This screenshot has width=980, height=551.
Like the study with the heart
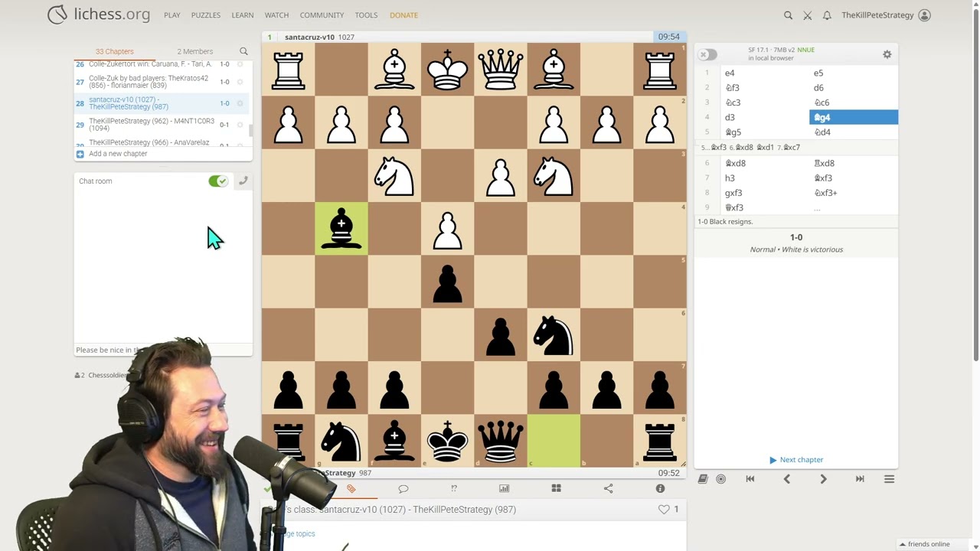pos(664,509)
